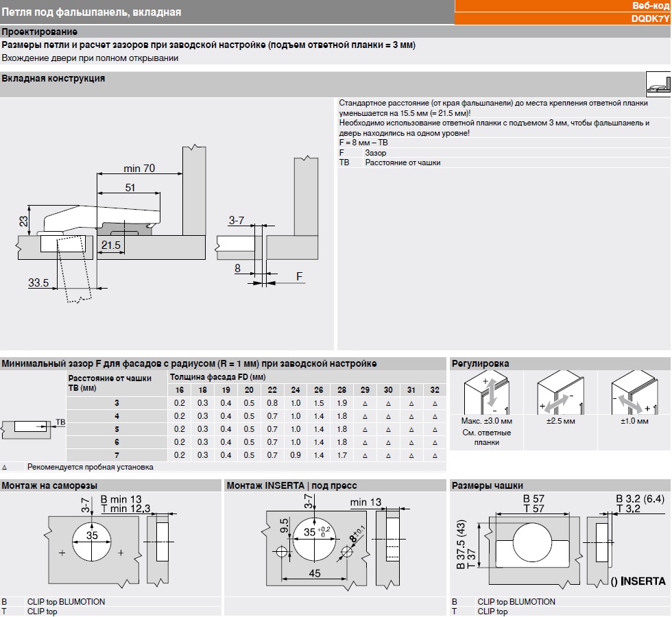672x617 pixels.
Task: Select the web code DQDK7Y
Action: click(x=649, y=20)
